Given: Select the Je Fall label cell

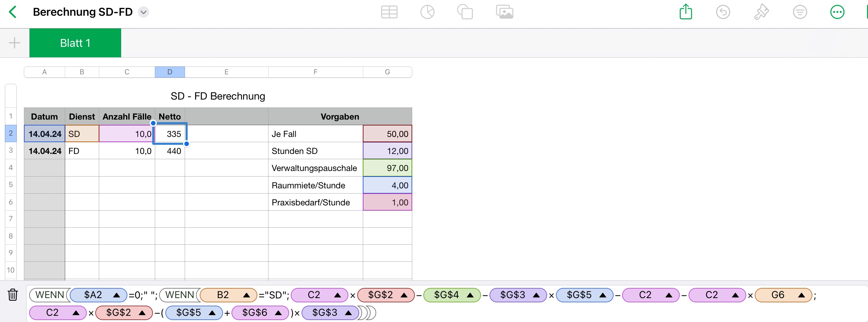Looking at the screenshot, I should click(315, 134).
